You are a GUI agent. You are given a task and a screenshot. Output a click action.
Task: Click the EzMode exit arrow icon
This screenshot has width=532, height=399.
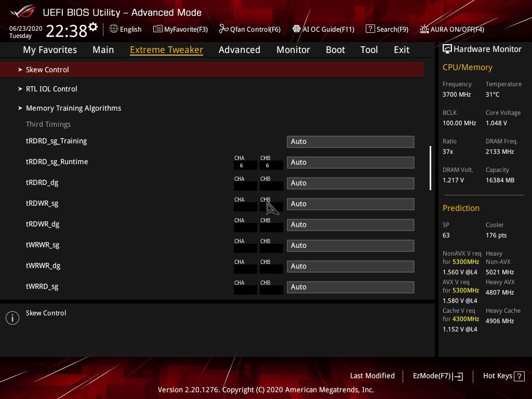458,376
